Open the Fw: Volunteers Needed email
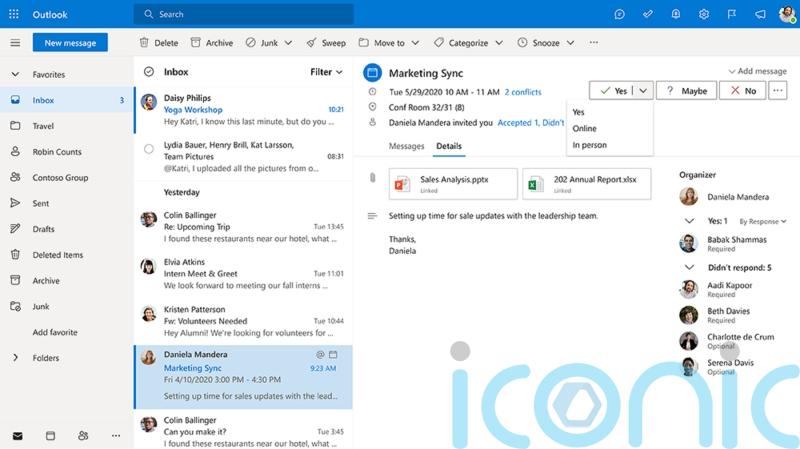Viewport: 800px width, 449px height. [243, 321]
